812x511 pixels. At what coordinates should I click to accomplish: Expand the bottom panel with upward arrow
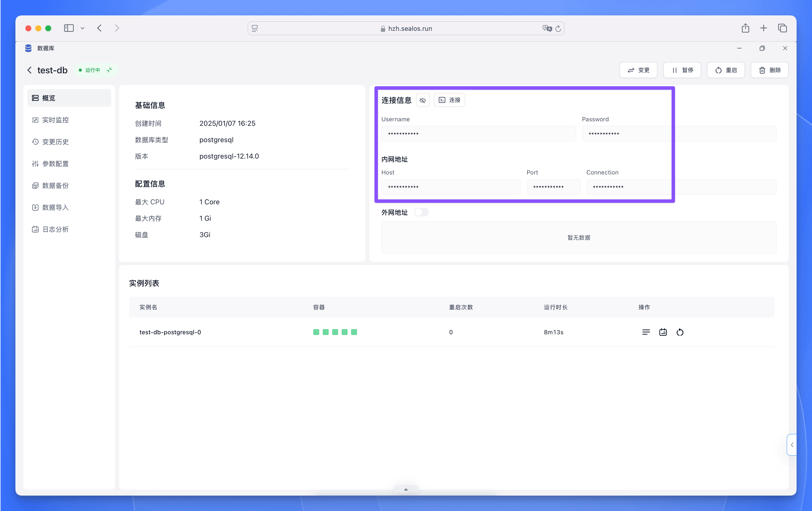406,489
